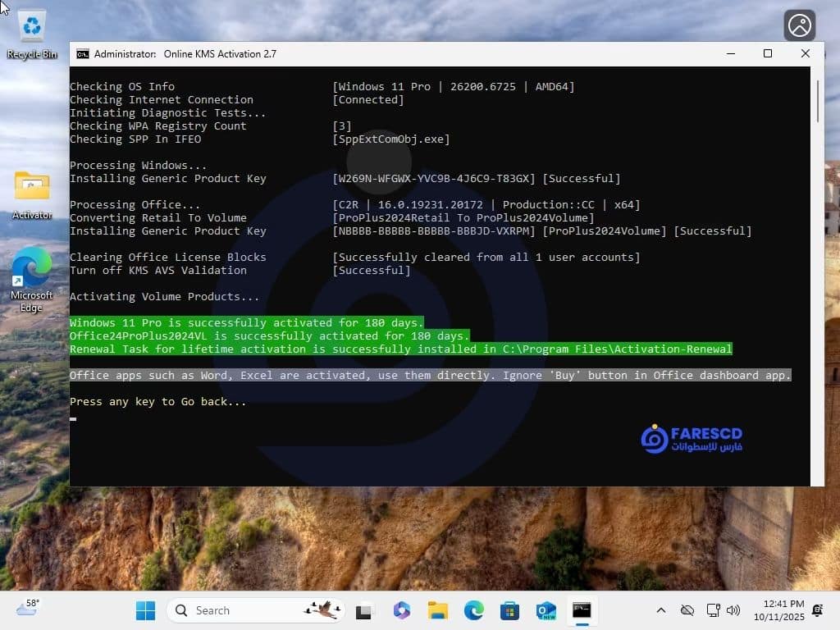Maximize the Online KMS Activation window
Viewport: 840px width, 630px height.
tap(768, 54)
